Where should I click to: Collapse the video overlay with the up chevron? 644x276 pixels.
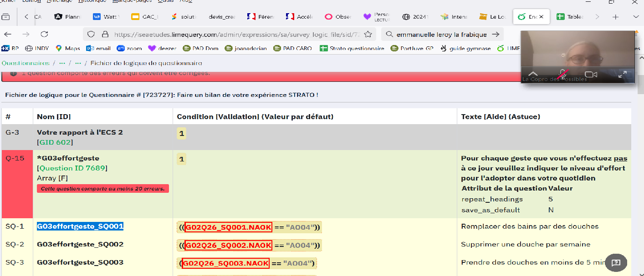click(532, 74)
